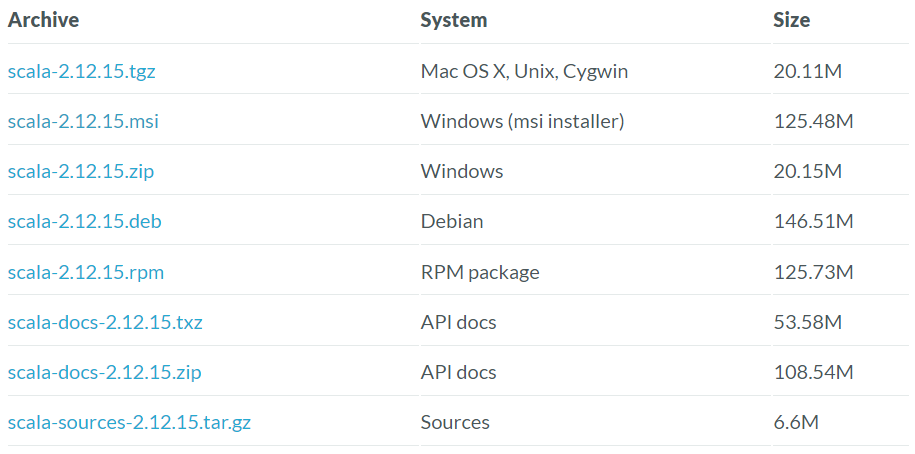Download the scala-2.12.15.deb package
Screen dimensions: 915x454
click(85, 222)
